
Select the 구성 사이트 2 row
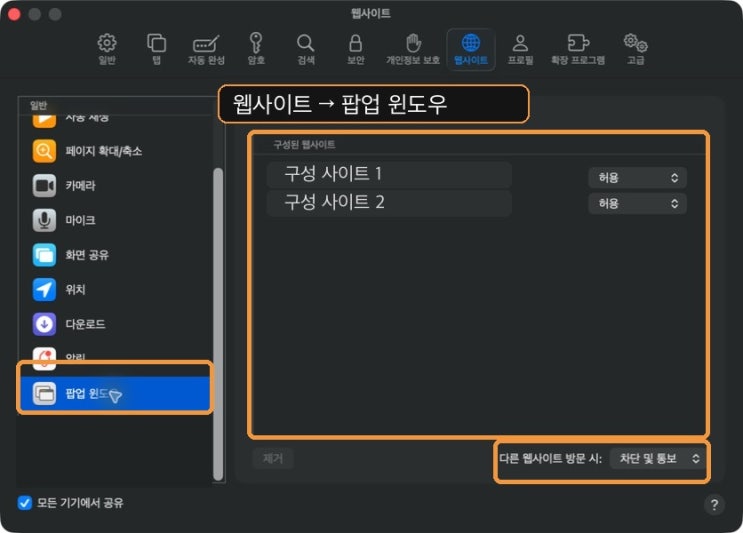[x=389, y=203]
